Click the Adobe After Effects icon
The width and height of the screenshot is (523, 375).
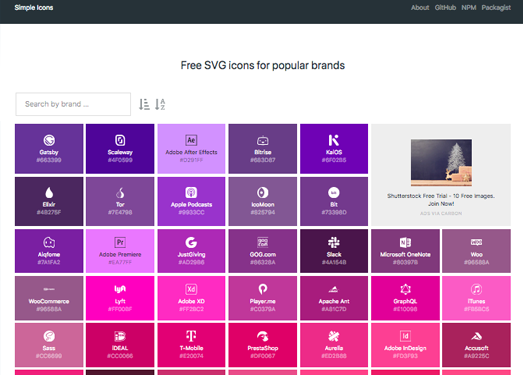click(191, 140)
